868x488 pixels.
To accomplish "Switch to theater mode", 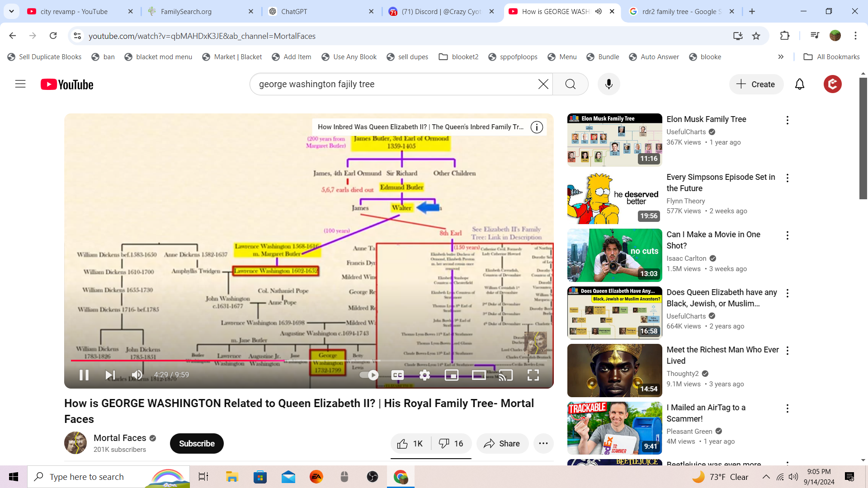I will tap(479, 375).
